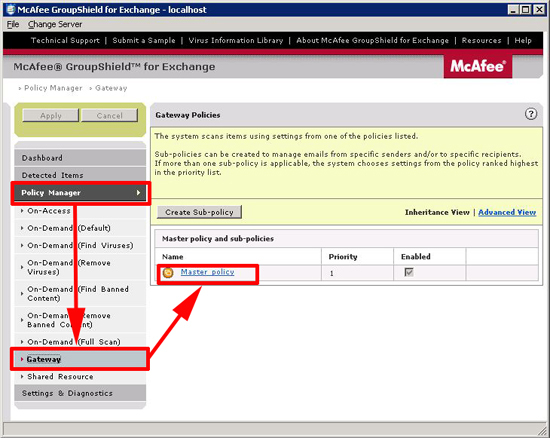Close the GroupShield window
Screen dimensions: 550x438
point(539,9)
